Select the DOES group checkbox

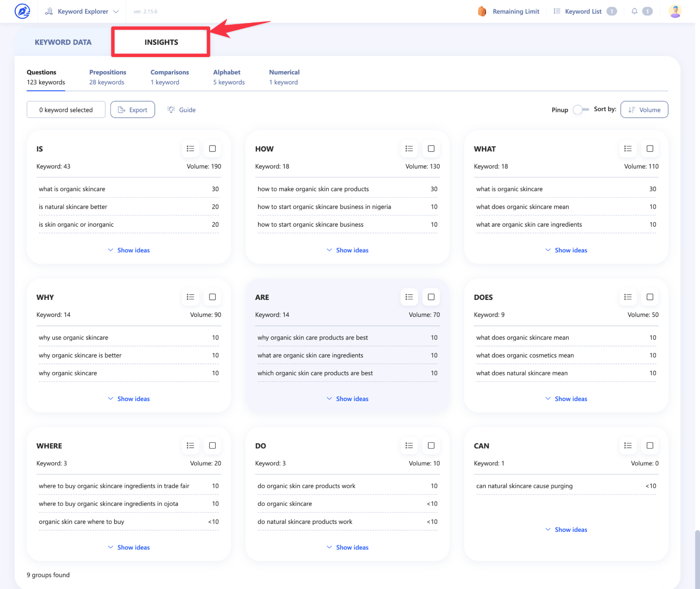coord(650,297)
